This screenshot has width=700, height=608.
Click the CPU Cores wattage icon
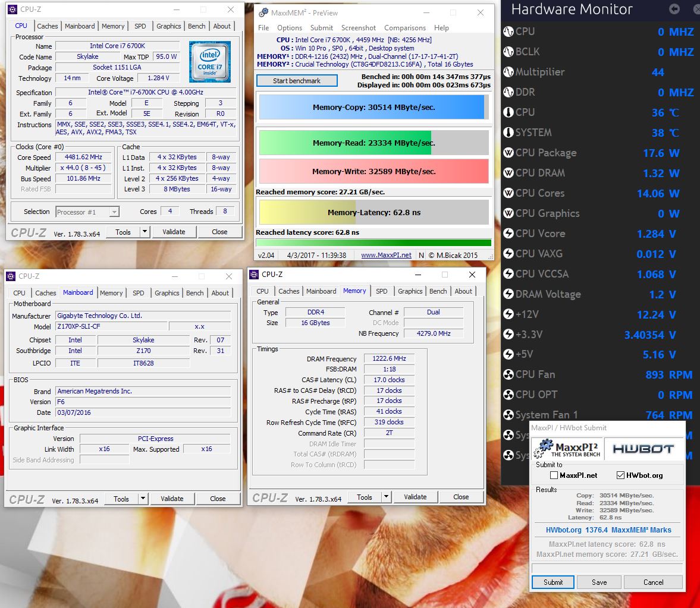[508, 193]
